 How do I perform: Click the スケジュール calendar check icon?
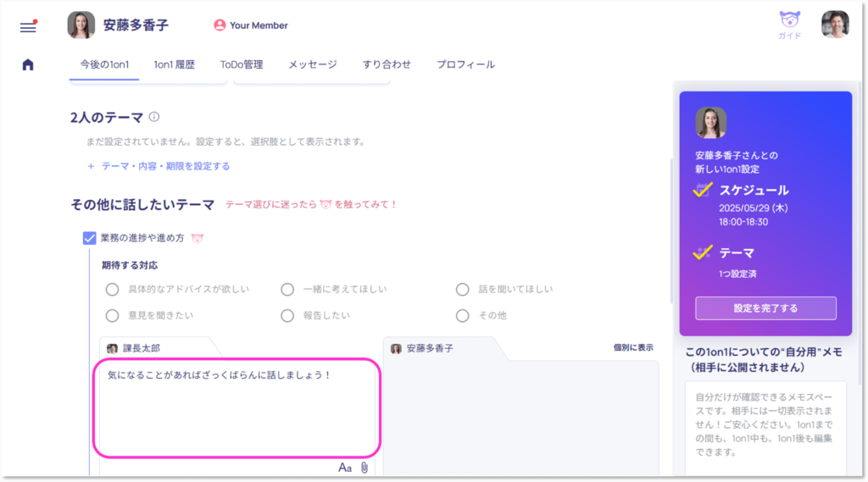[703, 190]
